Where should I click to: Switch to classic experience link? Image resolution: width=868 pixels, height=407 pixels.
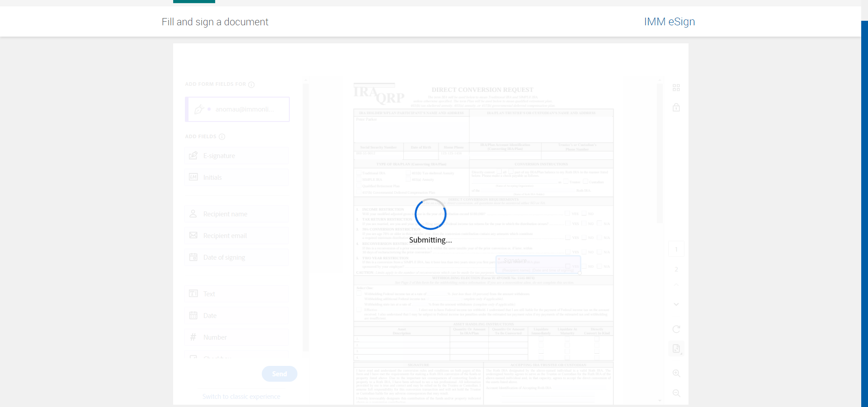pyautogui.click(x=241, y=397)
